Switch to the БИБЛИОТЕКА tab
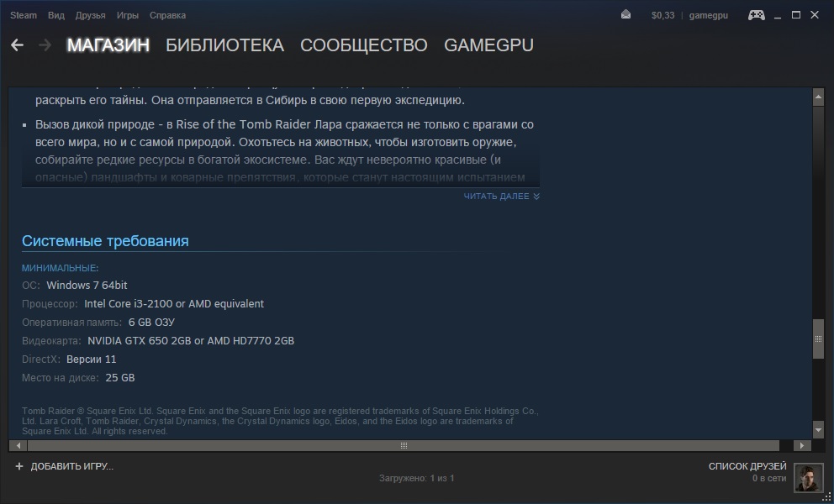The height and width of the screenshot is (504, 834). click(x=225, y=45)
